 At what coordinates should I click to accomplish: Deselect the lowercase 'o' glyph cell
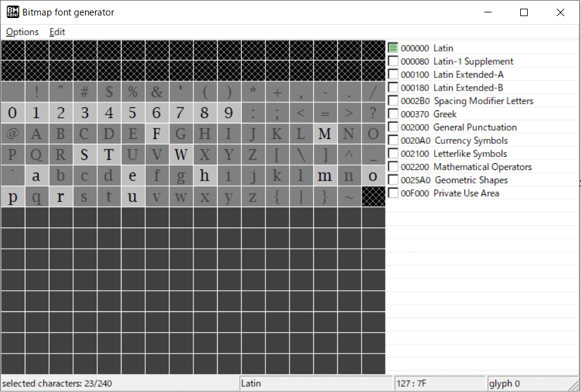(373, 176)
